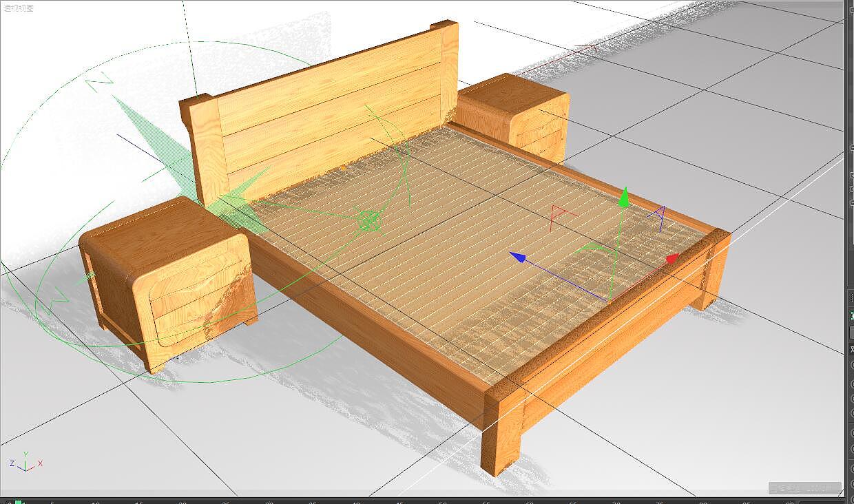Viewport: 854px width, 504px height.
Task: Click the green Y-axis move arrow
Action: point(623,197)
